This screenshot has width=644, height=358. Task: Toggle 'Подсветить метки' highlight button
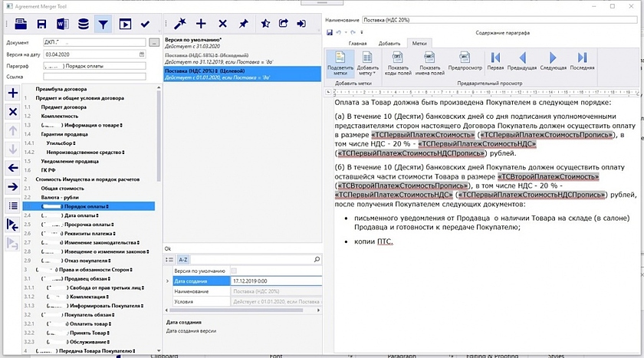coord(340,63)
